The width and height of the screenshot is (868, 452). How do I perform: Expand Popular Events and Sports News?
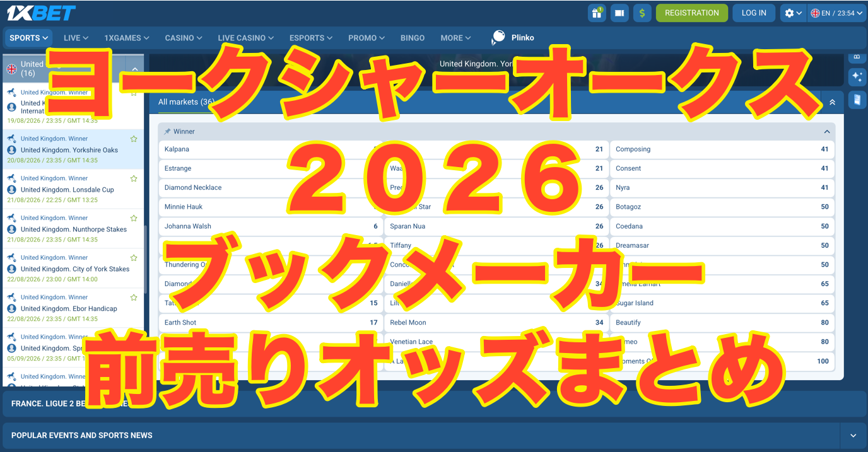tap(853, 436)
